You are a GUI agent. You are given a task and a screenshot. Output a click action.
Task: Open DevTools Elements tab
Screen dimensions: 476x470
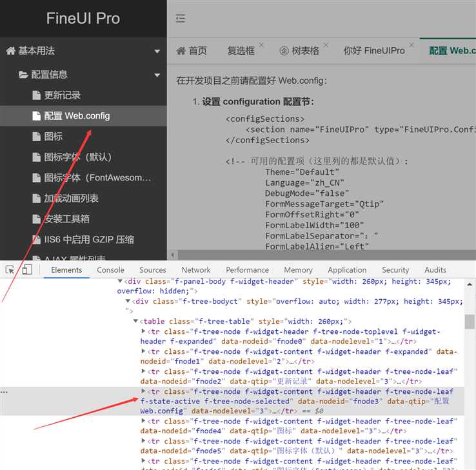66,269
